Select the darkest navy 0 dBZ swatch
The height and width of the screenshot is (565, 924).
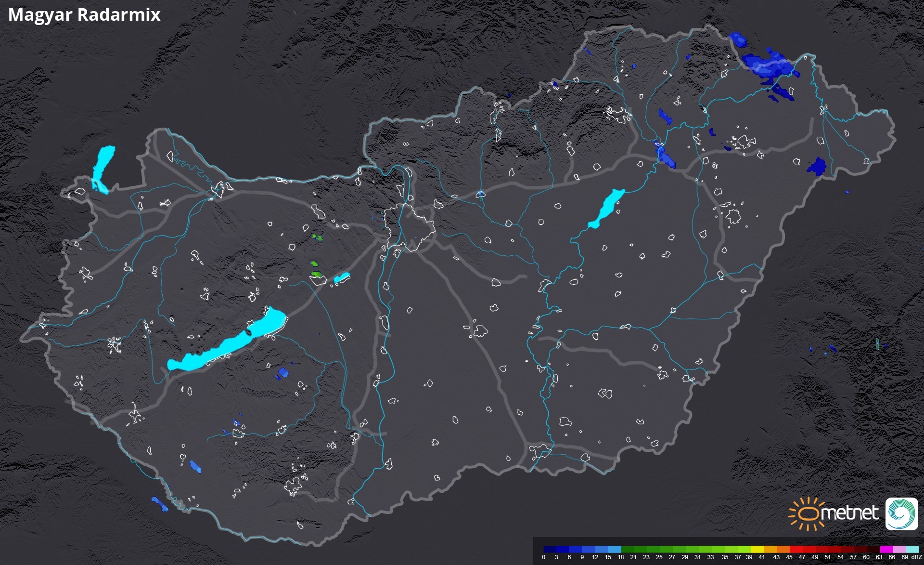click(x=550, y=549)
